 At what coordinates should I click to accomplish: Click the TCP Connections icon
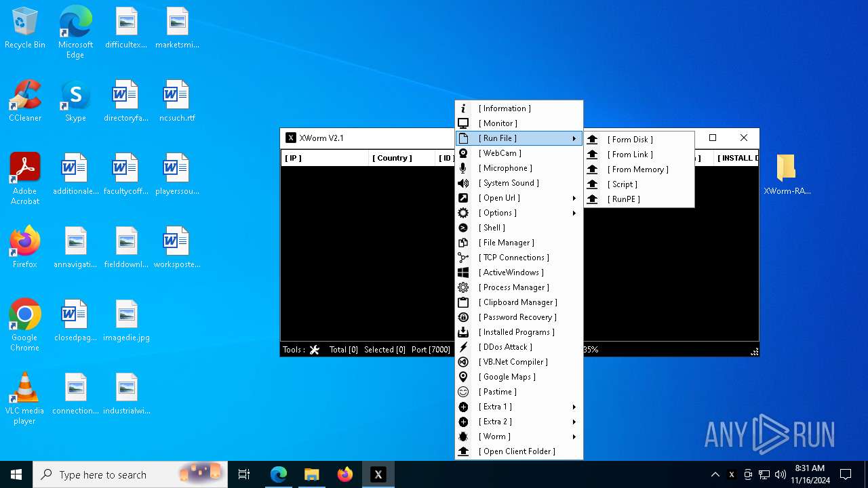tap(463, 258)
